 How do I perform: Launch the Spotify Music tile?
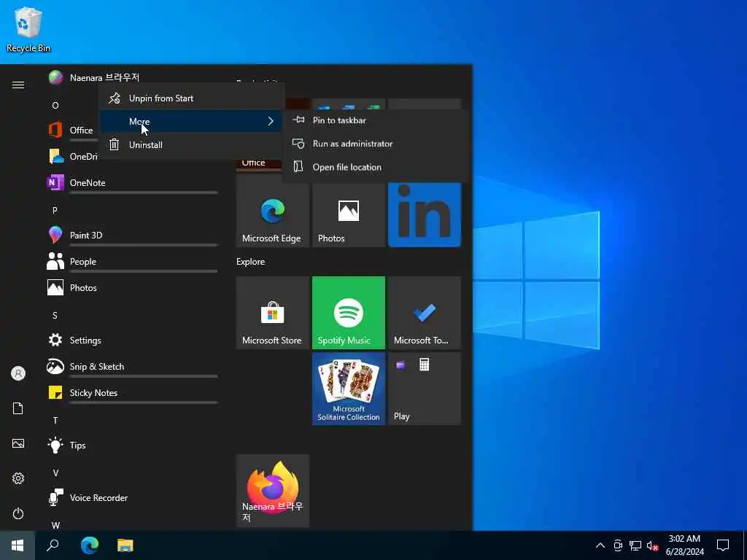click(348, 313)
